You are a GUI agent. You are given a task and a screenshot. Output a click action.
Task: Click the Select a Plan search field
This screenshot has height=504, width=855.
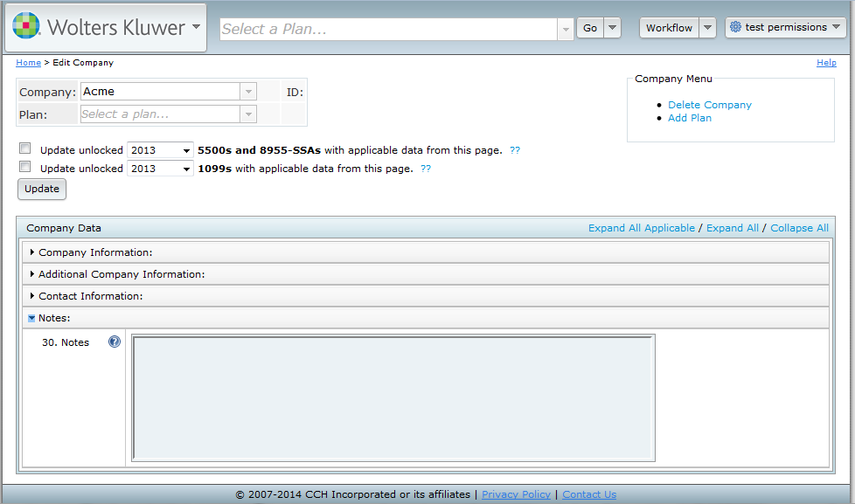(x=388, y=29)
